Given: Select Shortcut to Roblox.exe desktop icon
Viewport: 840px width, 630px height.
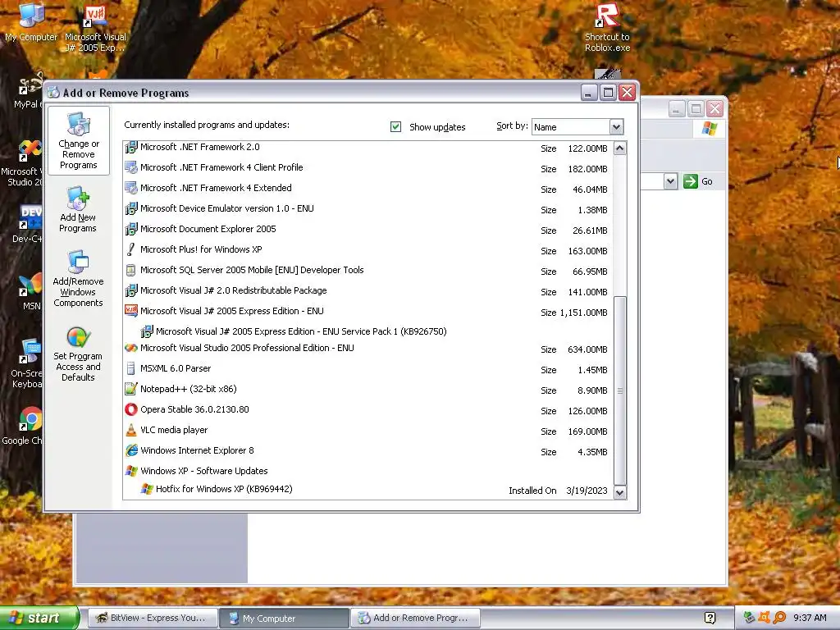Looking at the screenshot, I should (x=607, y=28).
